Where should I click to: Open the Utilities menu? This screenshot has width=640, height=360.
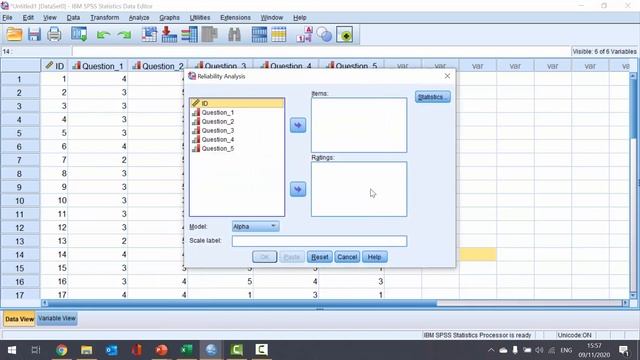coord(200,18)
